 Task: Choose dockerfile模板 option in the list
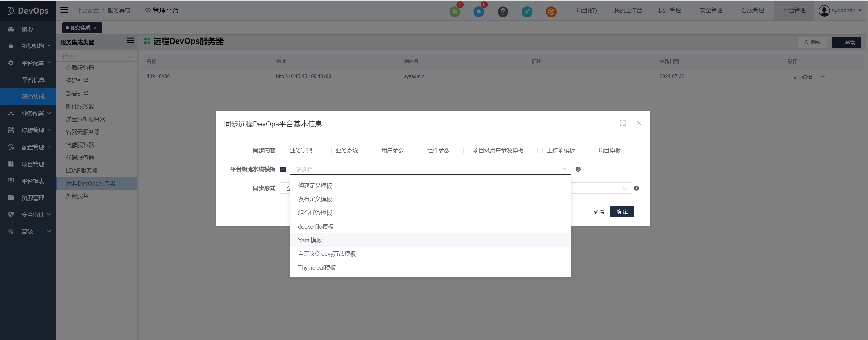[316, 226]
